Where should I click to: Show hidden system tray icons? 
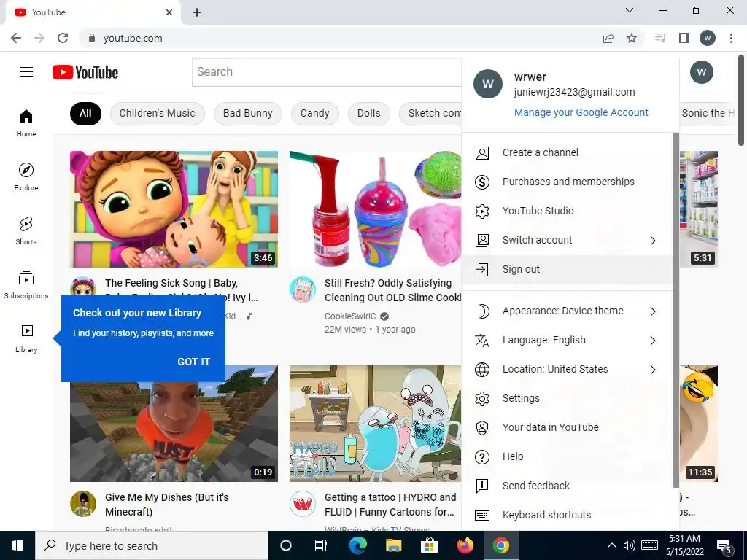[612, 545]
